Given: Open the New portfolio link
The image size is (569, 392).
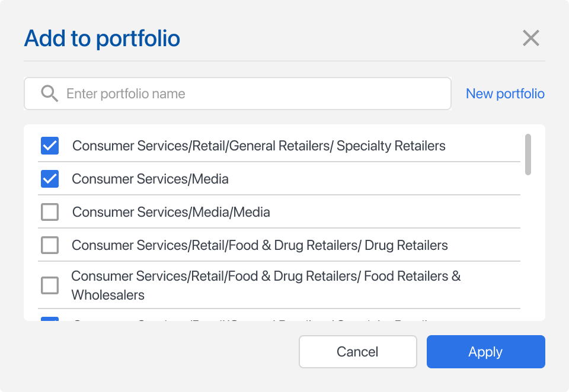Looking at the screenshot, I should 505,94.
